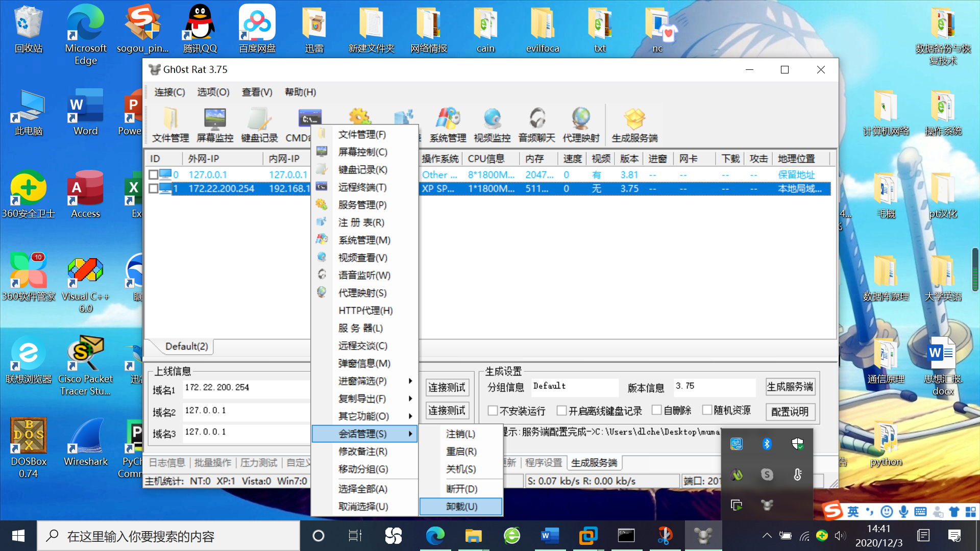This screenshot has width=980, height=551.
Task: Click the 配置说明 button
Action: (790, 411)
